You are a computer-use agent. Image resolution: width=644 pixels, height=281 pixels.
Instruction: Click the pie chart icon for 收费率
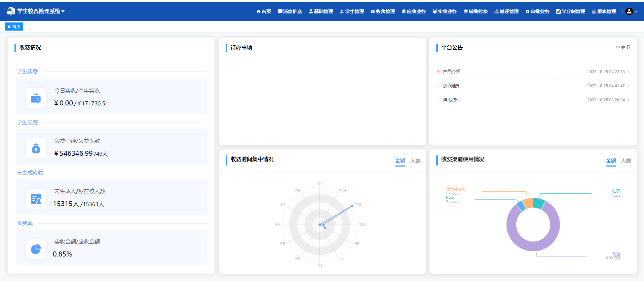(x=36, y=249)
